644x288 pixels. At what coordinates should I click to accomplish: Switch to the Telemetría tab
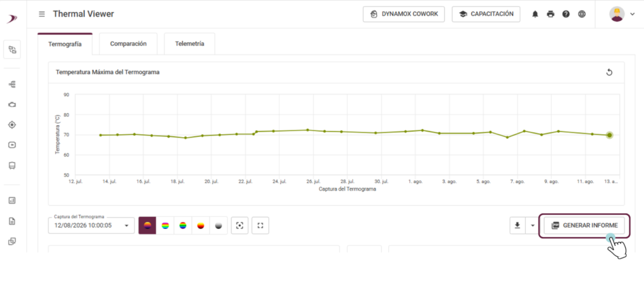pyautogui.click(x=189, y=44)
